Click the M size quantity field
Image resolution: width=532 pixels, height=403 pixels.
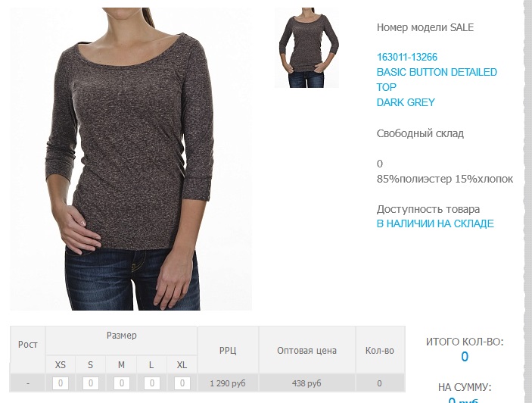[122, 383]
